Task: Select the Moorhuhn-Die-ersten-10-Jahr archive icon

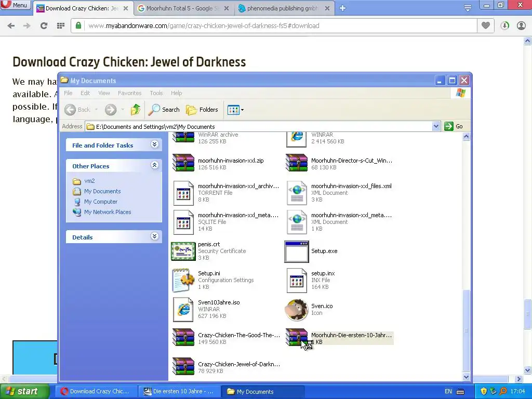Action: 297,338
